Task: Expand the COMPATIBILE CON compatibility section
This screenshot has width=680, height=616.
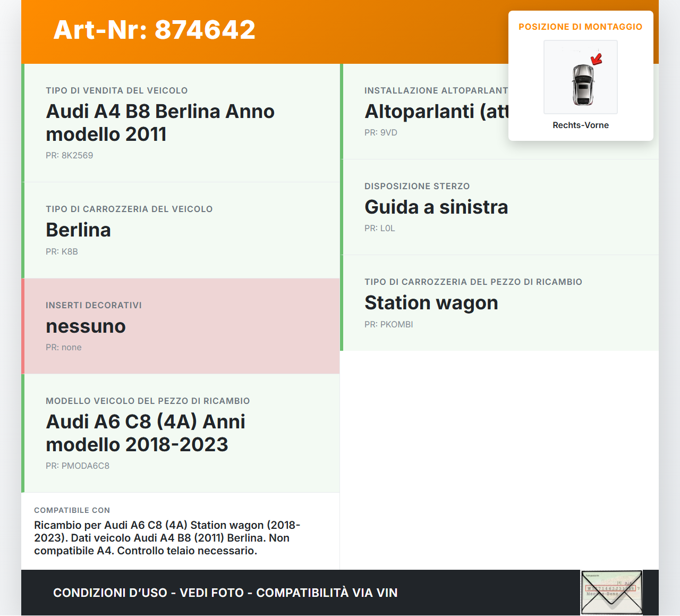Action: click(x=181, y=531)
